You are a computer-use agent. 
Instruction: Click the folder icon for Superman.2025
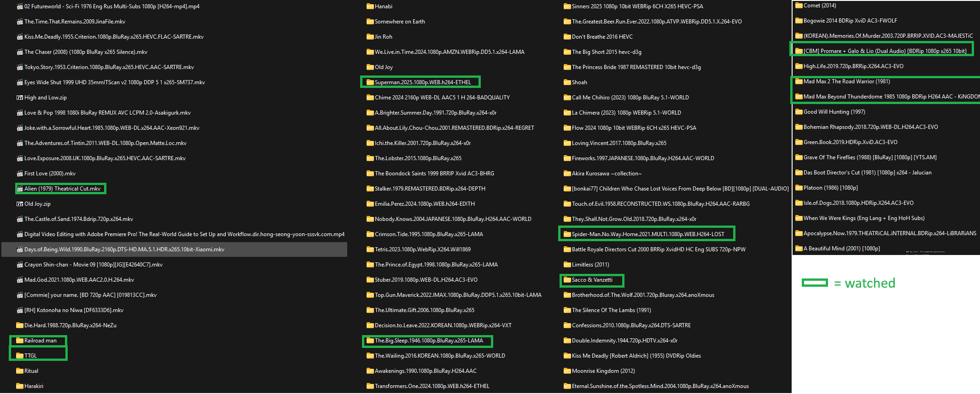pyautogui.click(x=370, y=82)
